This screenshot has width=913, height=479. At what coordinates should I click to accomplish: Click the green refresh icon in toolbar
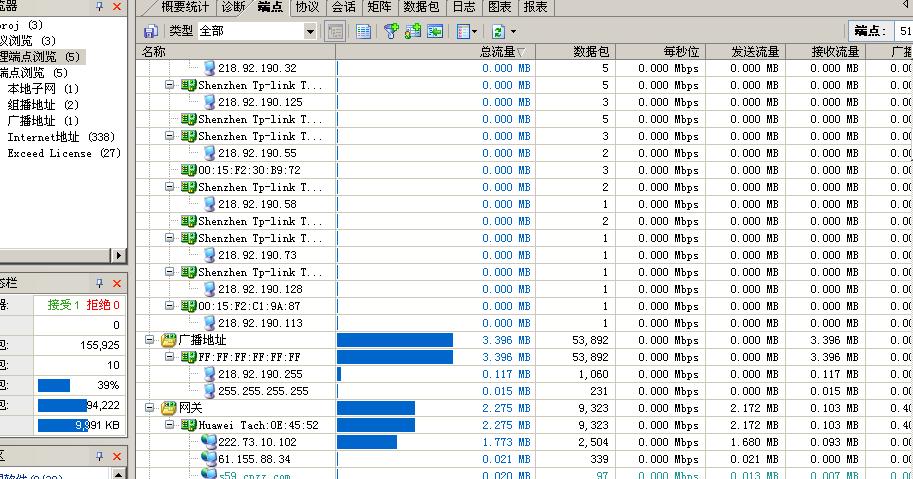[x=497, y=32]
